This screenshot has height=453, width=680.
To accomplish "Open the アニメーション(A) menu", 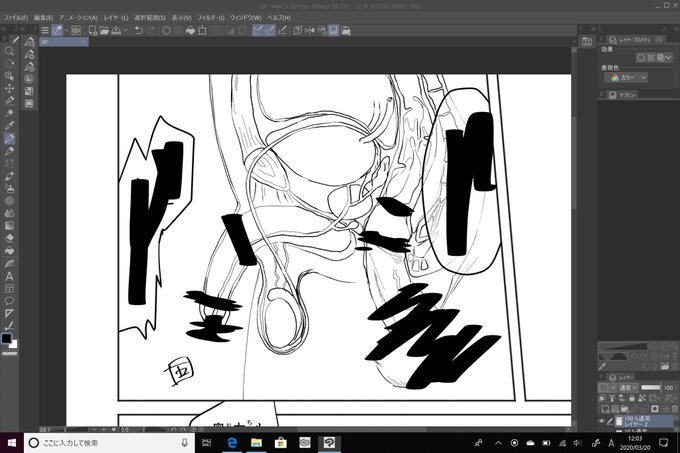I will coord(78,18).
